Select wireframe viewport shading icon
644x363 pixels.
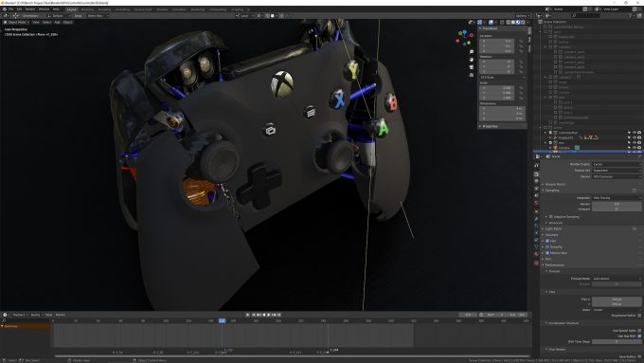[x=508, y=22]
